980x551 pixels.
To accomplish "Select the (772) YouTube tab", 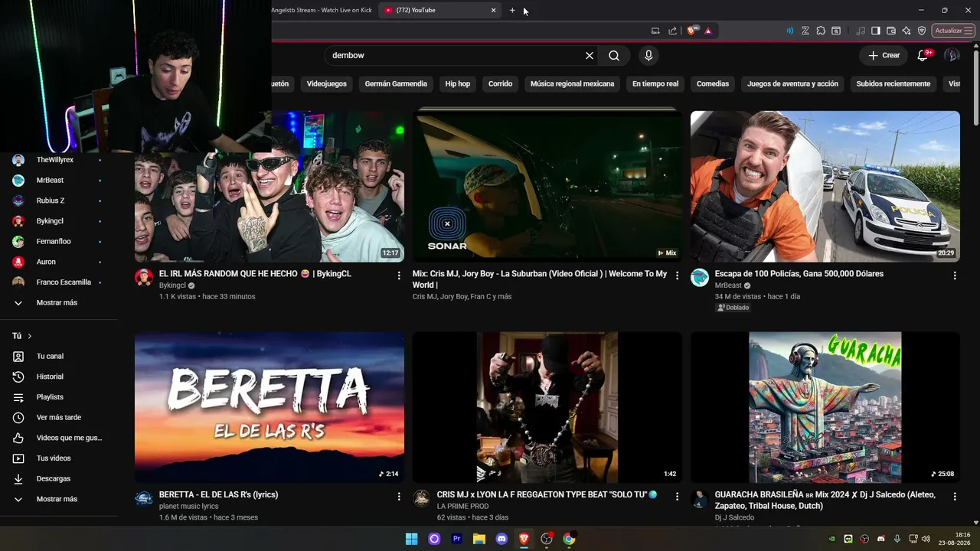I will (x=440, y=10).
